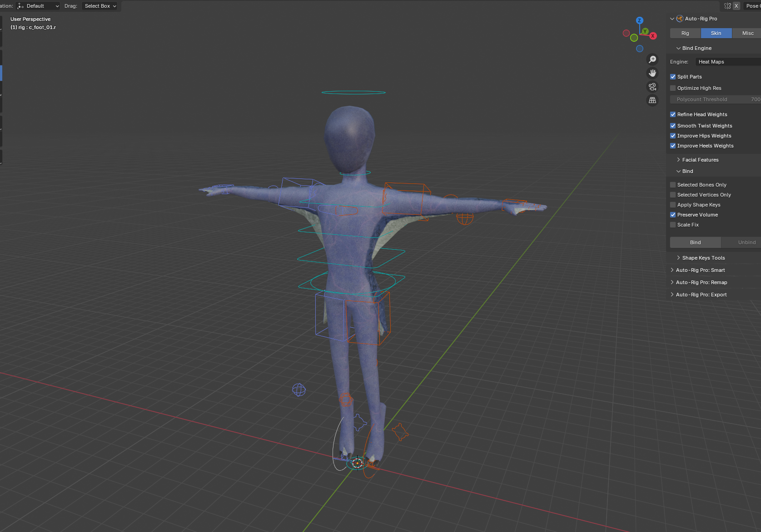Image resolution: width=761 pixels, height=532 pixels.
Task: Toggle Preserve Volume checkbox
Action: [x=673, y=215]
